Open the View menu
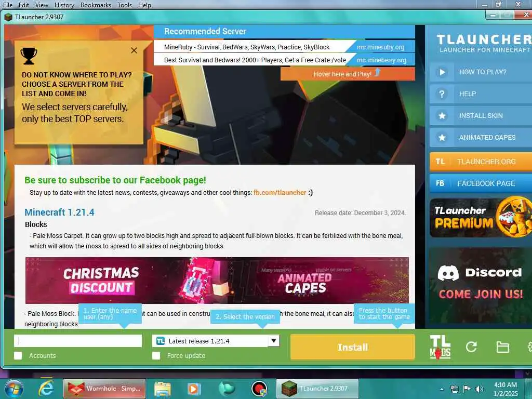This screenshot has width=532, height=399. point(42,5)
